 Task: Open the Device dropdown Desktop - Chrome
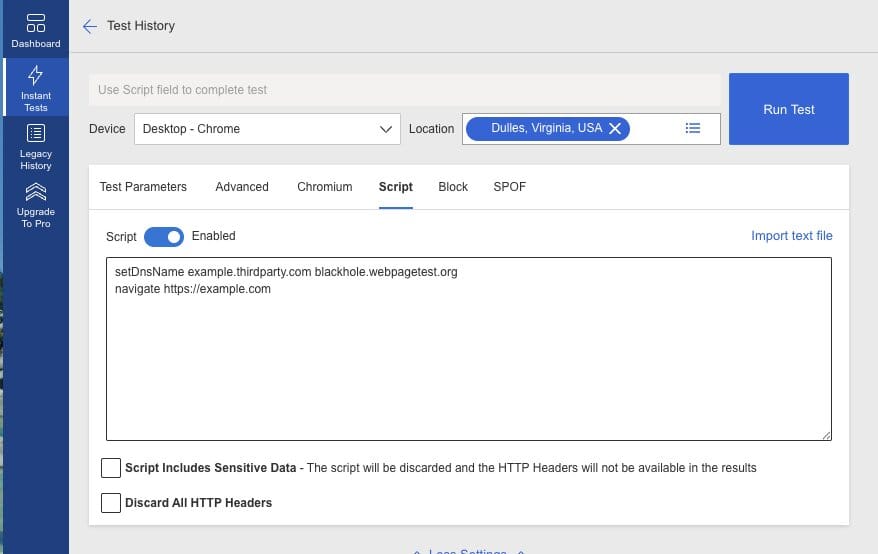pos(267,129)
